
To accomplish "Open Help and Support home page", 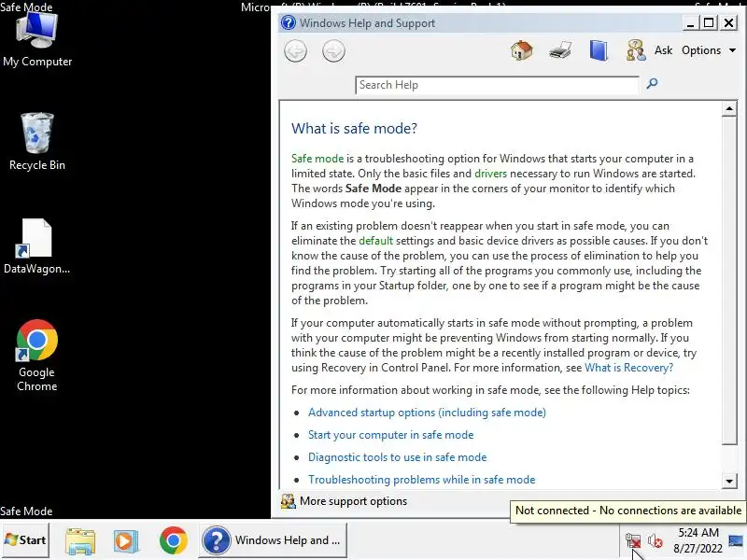I will [x=522, y=50].
